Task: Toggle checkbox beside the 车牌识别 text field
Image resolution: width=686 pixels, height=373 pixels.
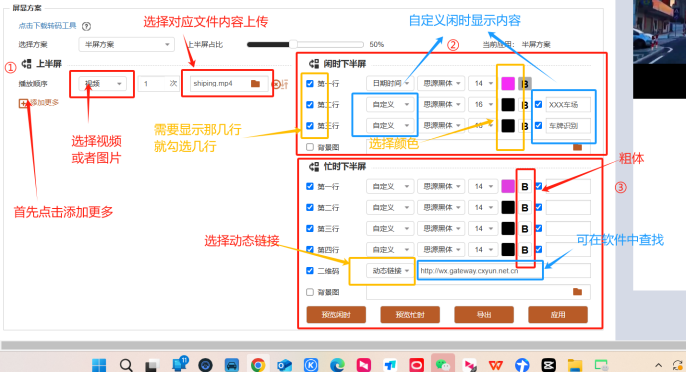Action: (x=539, y=125)
